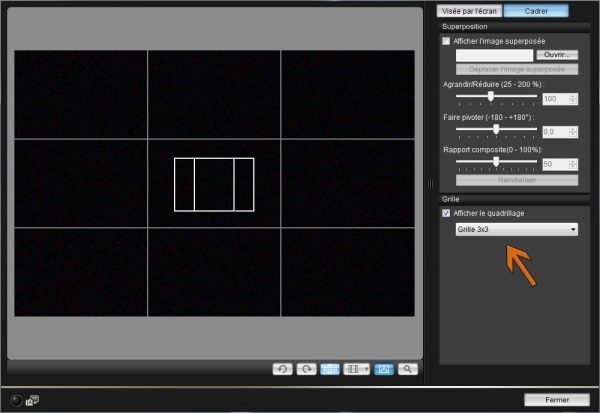Click the camera-to-computer transfer icon

[x=32, y=400]
